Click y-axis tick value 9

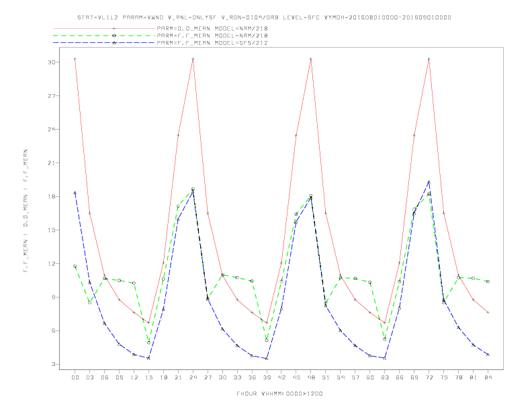54,298
